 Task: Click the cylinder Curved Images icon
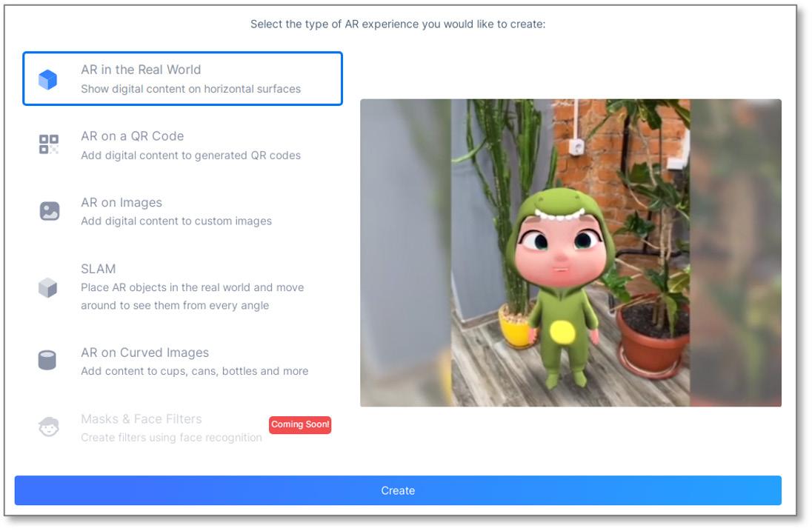(47, 360)
